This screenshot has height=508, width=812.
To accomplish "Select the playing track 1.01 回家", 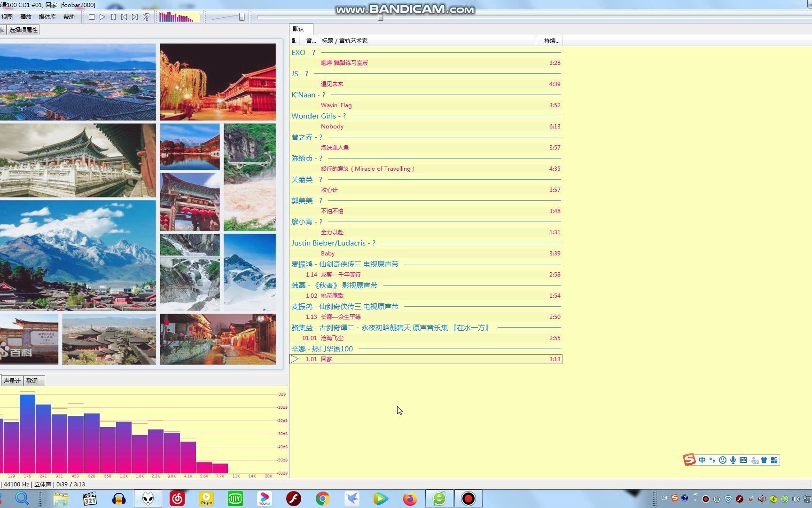I will (426, 359).
